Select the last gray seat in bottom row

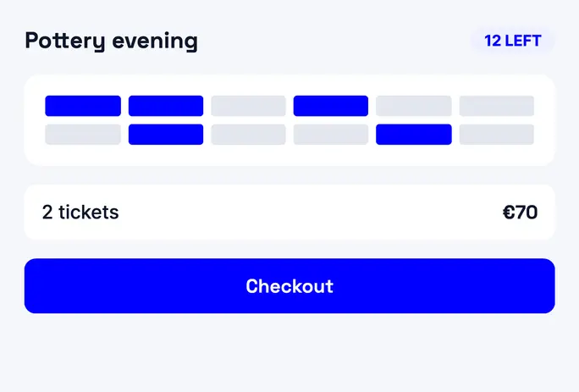point(497,134)
